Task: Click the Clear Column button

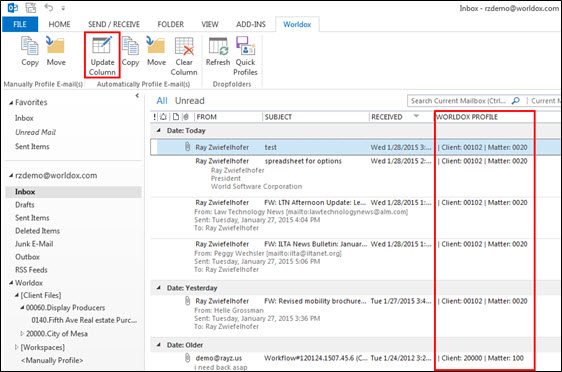Action: (x=184, y=56)
